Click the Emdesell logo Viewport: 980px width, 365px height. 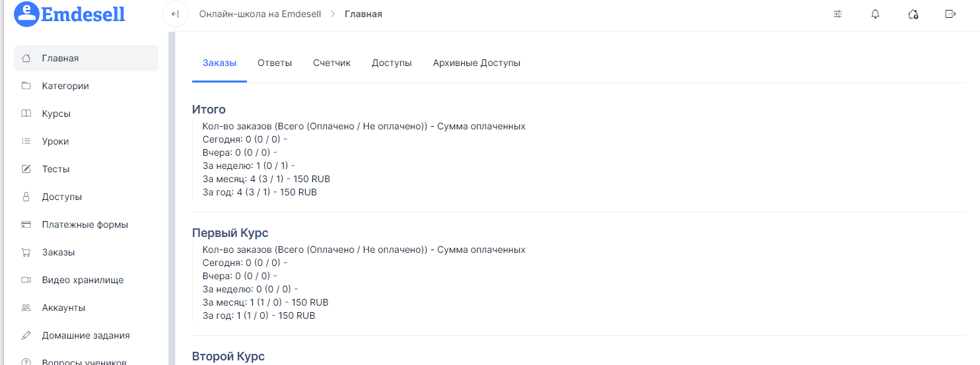pos(69,14)
